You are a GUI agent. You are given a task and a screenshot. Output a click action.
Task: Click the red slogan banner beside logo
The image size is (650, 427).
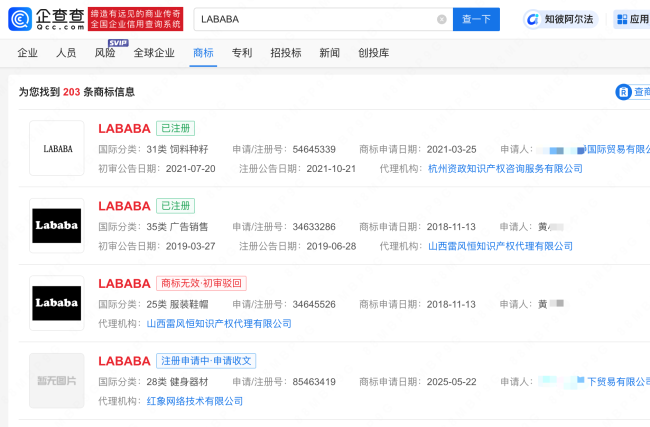[136, 19]
